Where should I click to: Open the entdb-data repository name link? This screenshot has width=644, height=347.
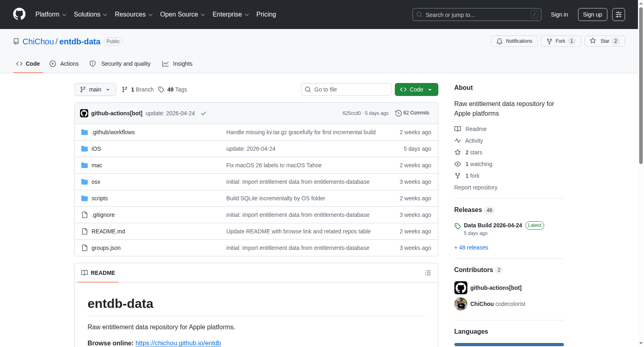click(x=80, y=42)
